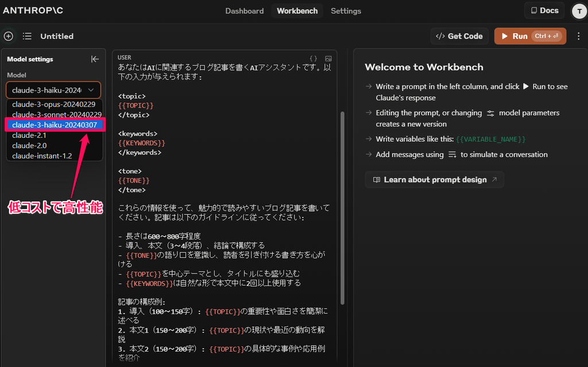The image size is (588, 367).
Task: Create a new prompt with plus icon
Action: point(8,36)
